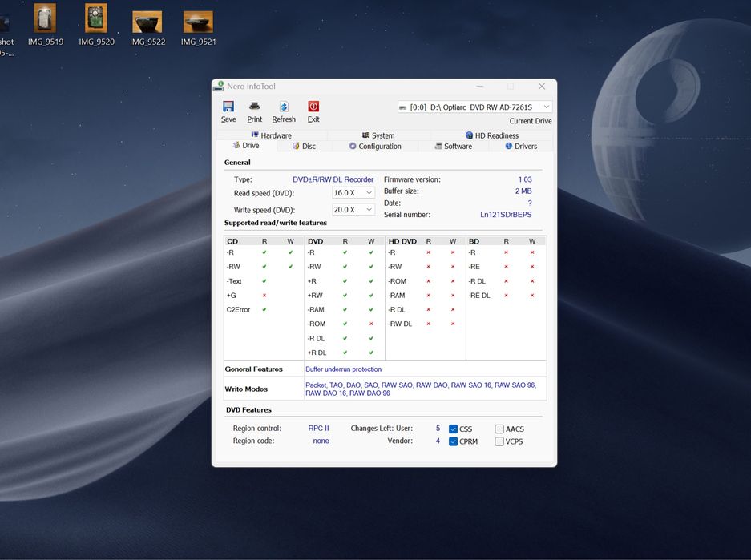The height and width of the screenshot is (560, 751).
Task: Click the DVD '-ROM' row label
Action: [316, 324]
